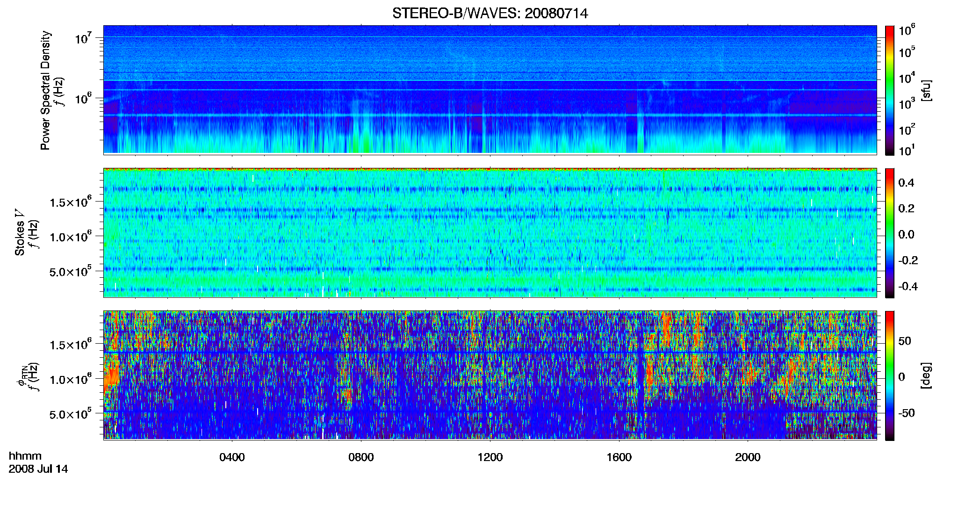Click the [sfu] units label
980x505 pixels.
tap(926, 90)
